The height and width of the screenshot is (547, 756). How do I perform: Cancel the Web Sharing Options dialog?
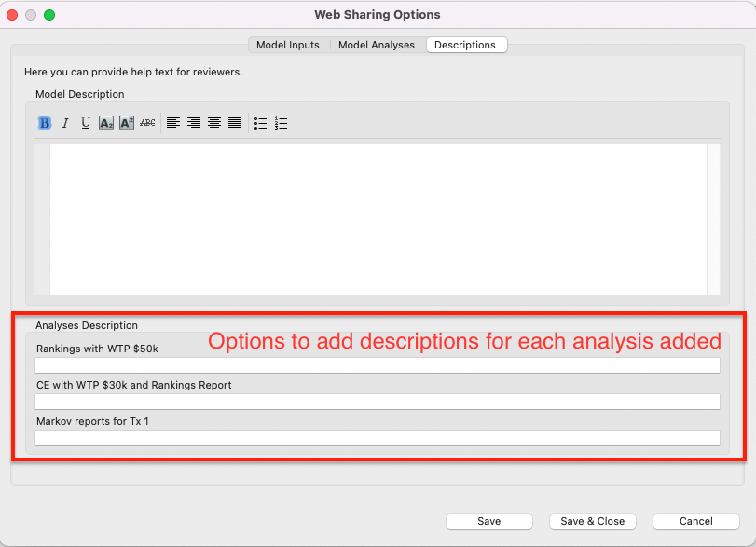(695, 522)
